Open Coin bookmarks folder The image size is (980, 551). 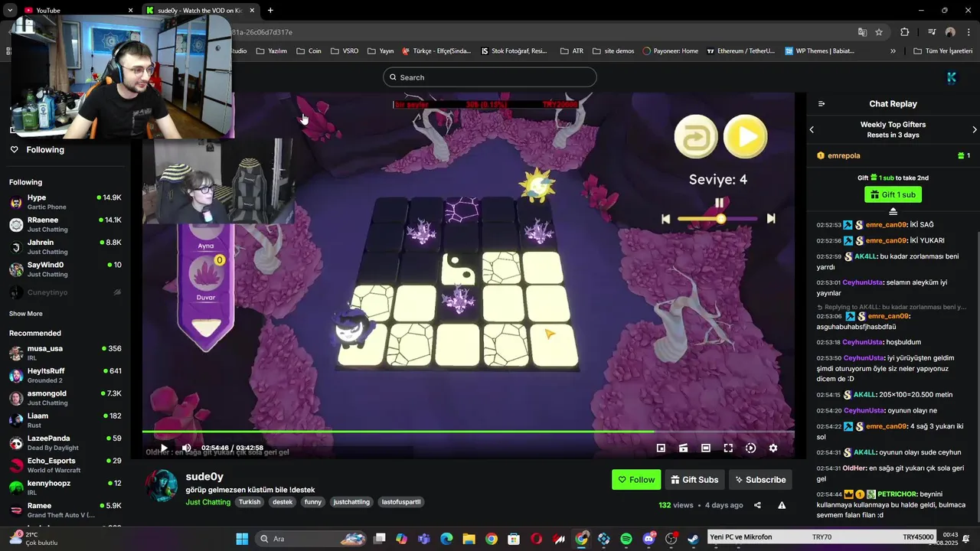(309, 51)
